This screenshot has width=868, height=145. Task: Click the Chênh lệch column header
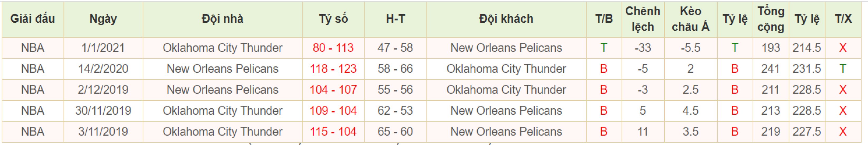click(x=642, y=19)
